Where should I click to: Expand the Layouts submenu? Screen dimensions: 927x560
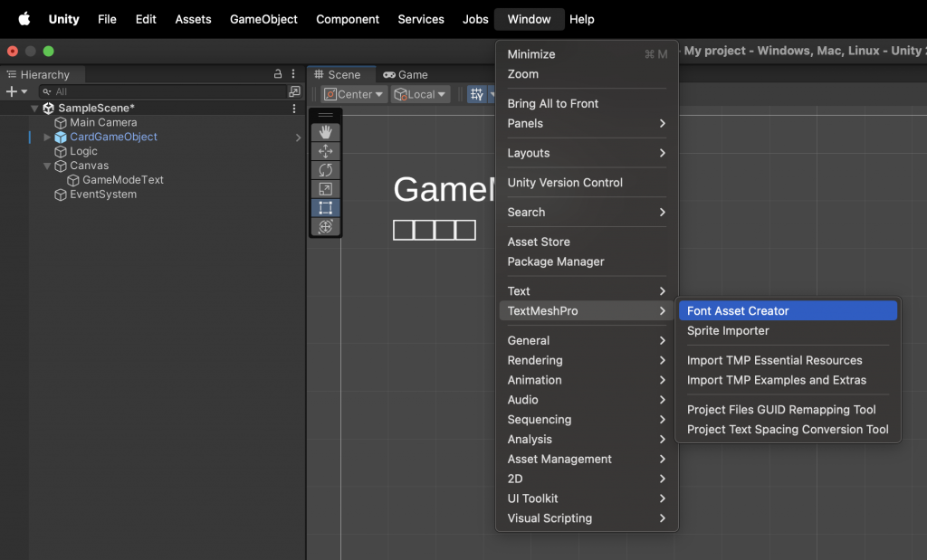coord(587,153)
